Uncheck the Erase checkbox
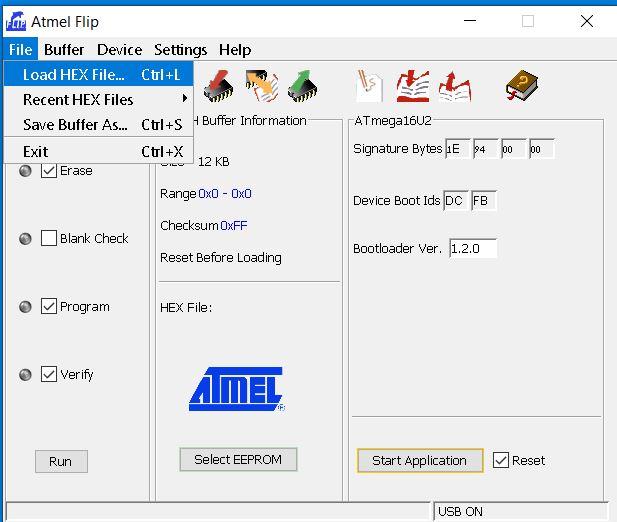The height and width of the screenshot is (522, 617). coord(49,171)
